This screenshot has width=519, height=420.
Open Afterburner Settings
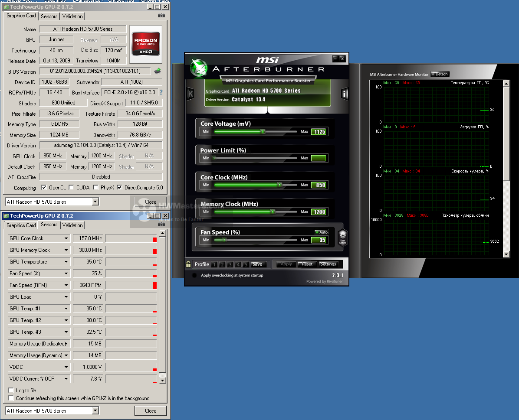pos(328,264)
